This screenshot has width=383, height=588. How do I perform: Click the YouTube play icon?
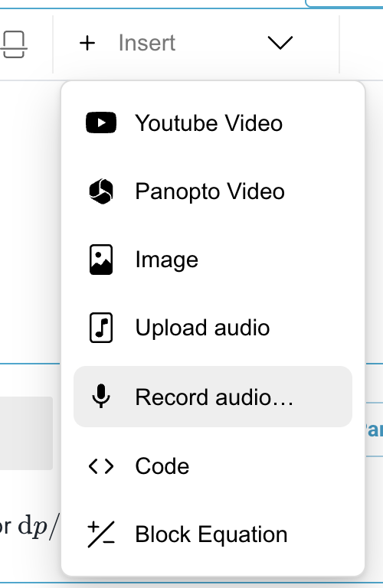click(101, 122)
